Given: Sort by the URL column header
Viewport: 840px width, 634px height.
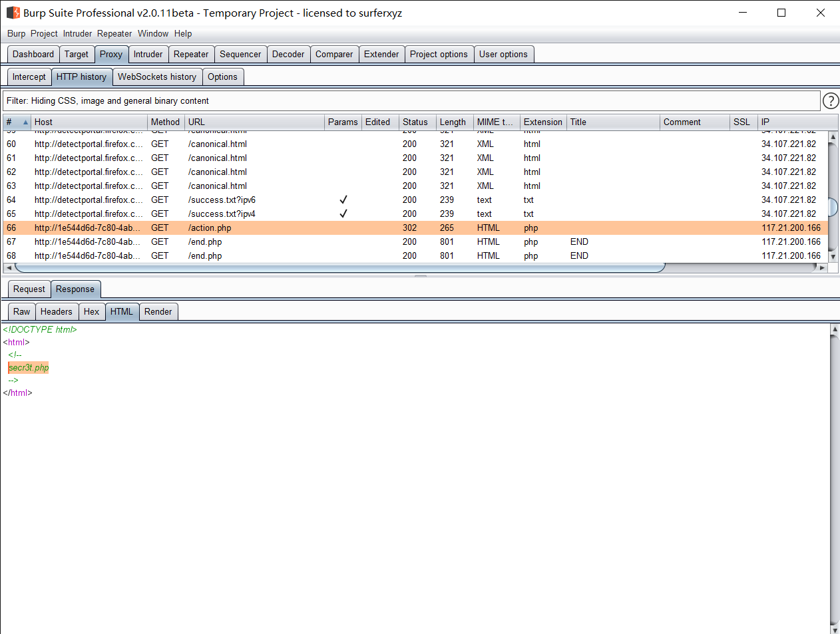Looking at the screenshot, I should [254, 122].
